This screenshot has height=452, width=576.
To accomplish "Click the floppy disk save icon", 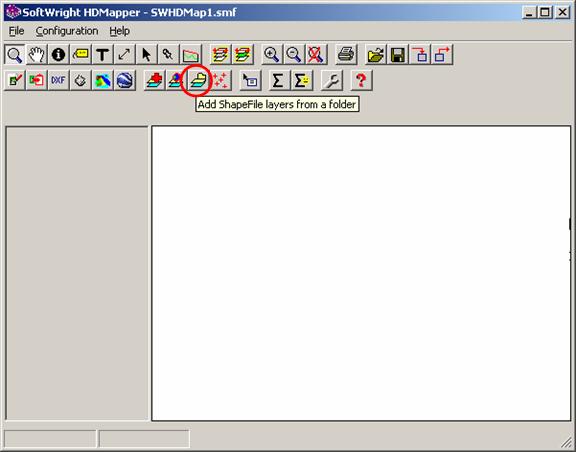I will 398,55.
